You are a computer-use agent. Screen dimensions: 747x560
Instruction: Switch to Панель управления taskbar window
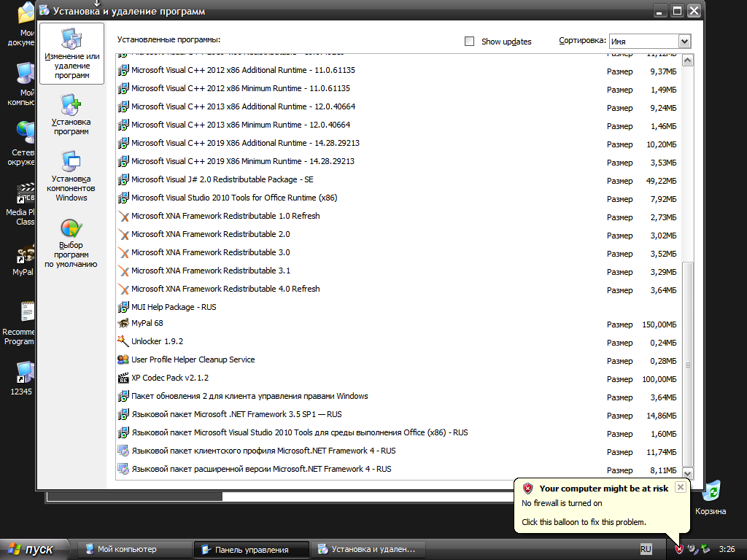[251, 550]
